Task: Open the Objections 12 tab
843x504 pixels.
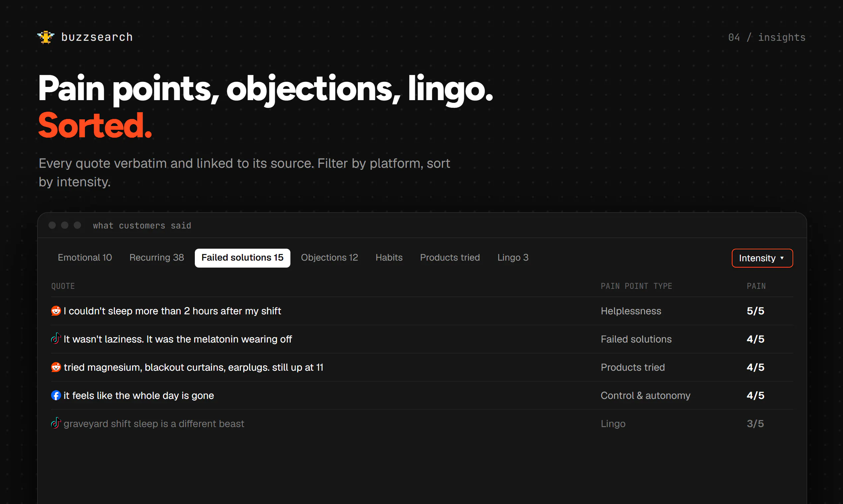Action: tap(329, 258)
